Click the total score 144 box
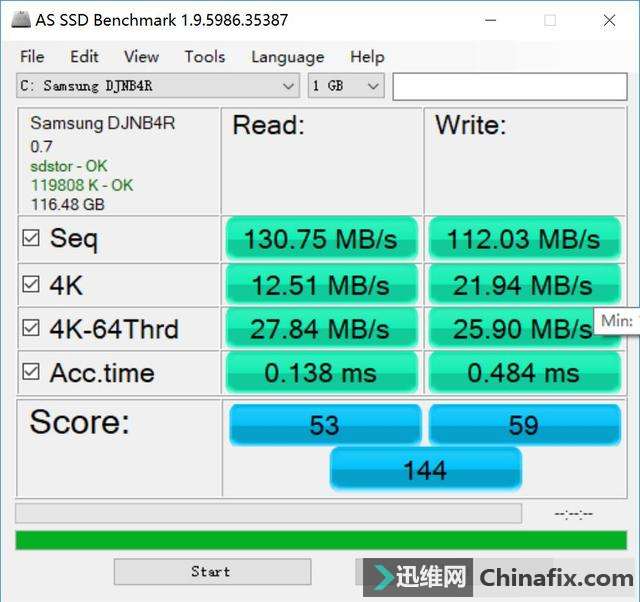Viewport: 640px width, 602px height. tap(426, 469)
